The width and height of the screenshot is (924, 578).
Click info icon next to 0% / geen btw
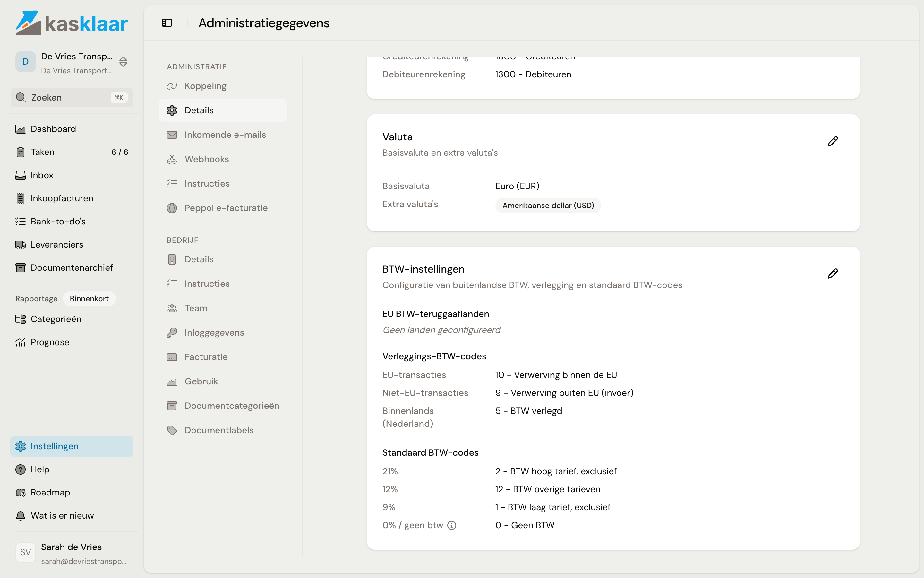coord(452,525)
